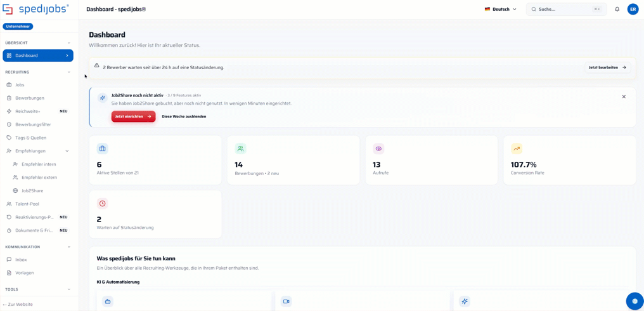Click the German flag icon
This screenshot has height=311, width=644.
(487, 9)
